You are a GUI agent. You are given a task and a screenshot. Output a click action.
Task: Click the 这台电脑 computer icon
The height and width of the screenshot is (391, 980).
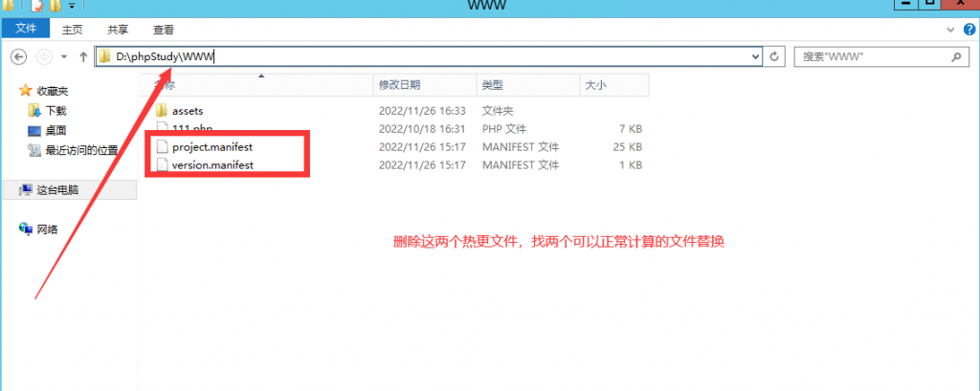click(26, 190)
